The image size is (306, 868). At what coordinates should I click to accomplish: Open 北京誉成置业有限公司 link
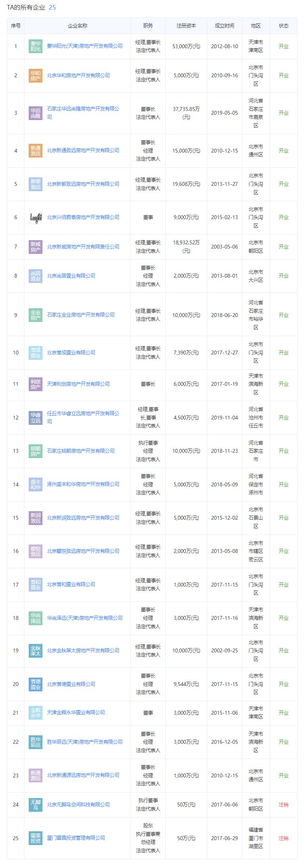click(x=71, y=353)
